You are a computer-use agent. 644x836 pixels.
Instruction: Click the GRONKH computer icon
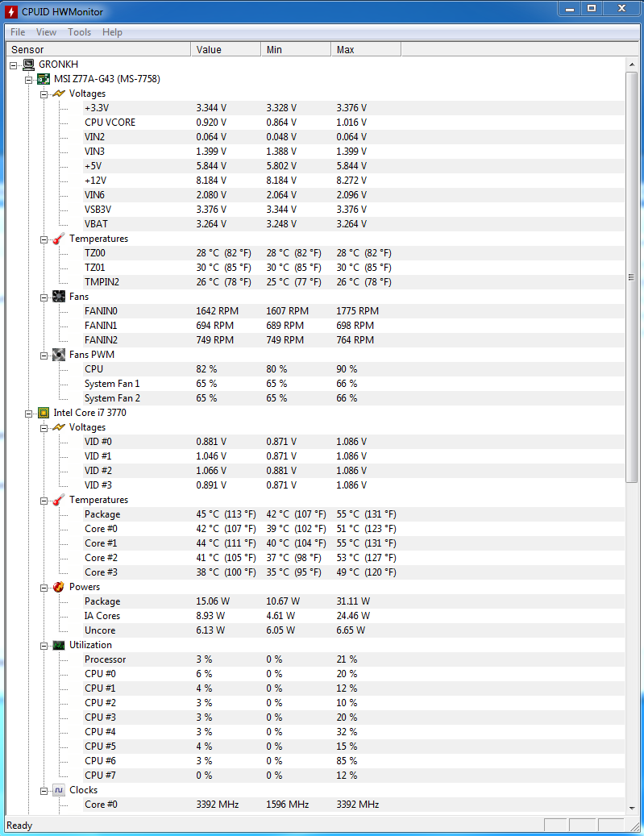click(29, 64)
